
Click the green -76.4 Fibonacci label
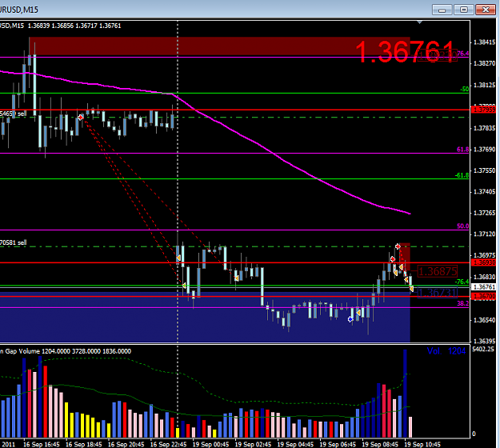tap(462, 282)
